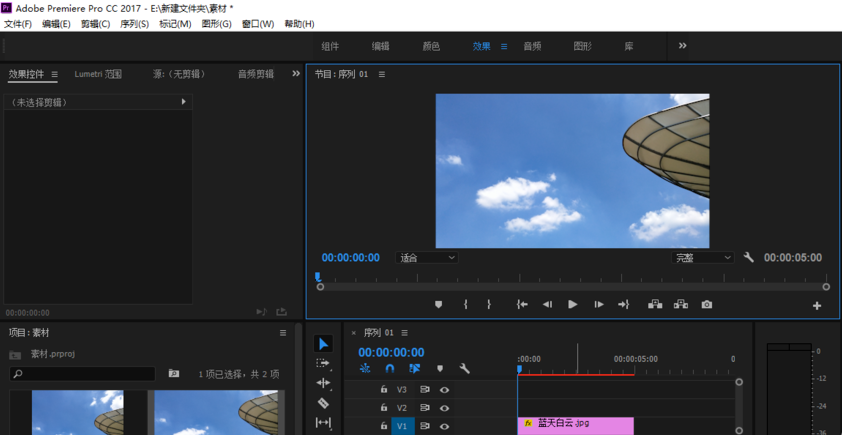Viewport: 842px width, 435px height.
Task: Toggle lock on V2 track
Action: (x=384, y=408)
